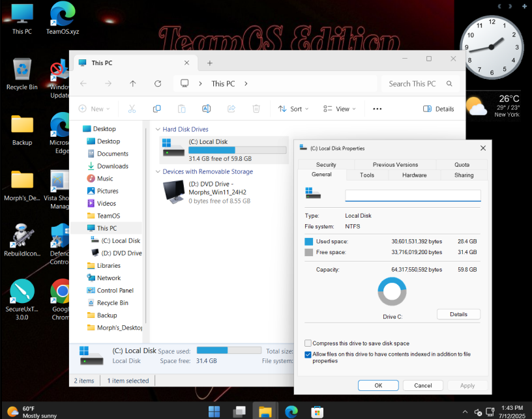The height and width of the screenshot is (419, 532).
Task: Click OK in Local Disk Properties
Action: [378, 385]
